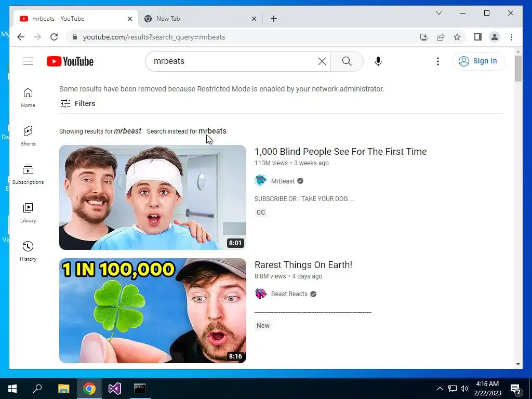
Task: Open Windows taskbar search
Action: click(37, 389)
